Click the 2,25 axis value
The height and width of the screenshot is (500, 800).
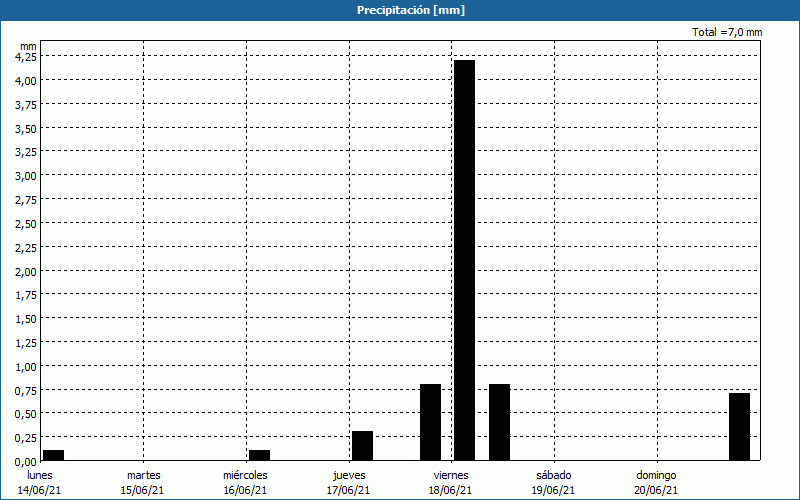[26, 247]
